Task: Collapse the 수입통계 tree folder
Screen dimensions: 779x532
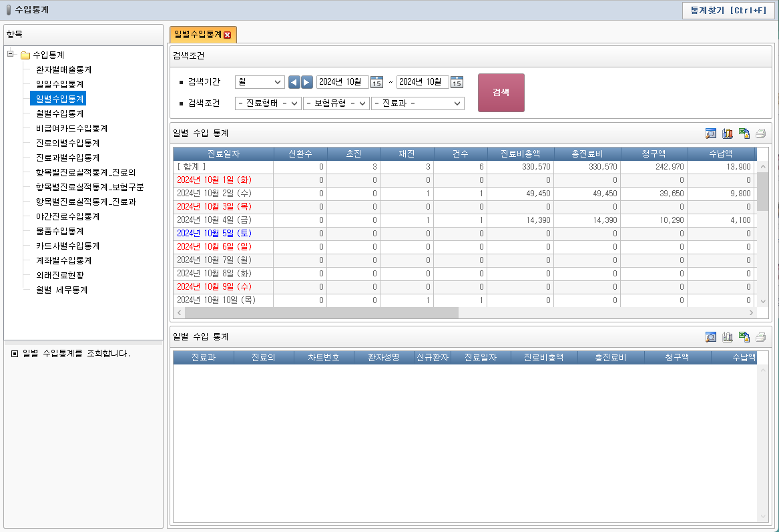Action: pos(10,55)
